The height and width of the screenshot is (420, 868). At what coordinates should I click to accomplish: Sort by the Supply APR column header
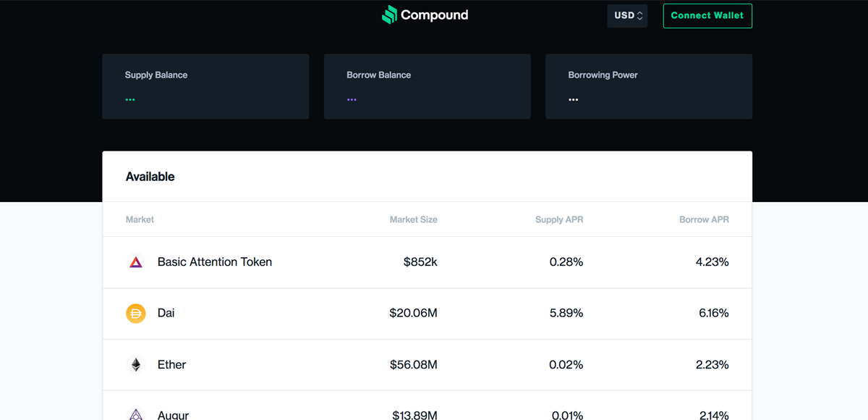[x=559, y=219]
